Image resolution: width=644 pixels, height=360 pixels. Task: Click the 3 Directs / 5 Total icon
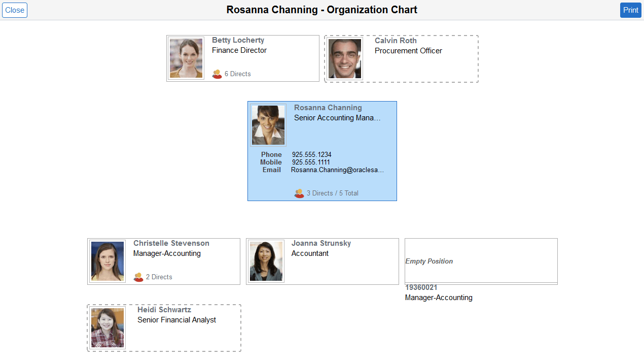299,193
